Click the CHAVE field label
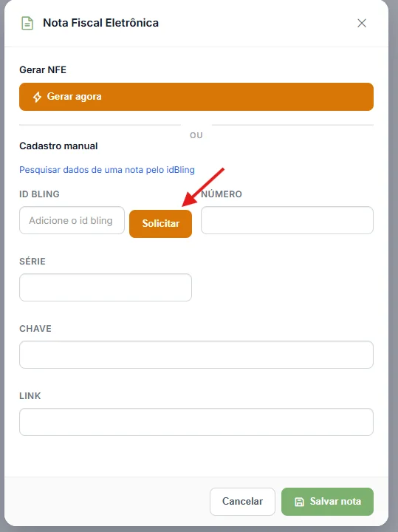The height and width of the screenshot is (532, 398). coord(35,328)
